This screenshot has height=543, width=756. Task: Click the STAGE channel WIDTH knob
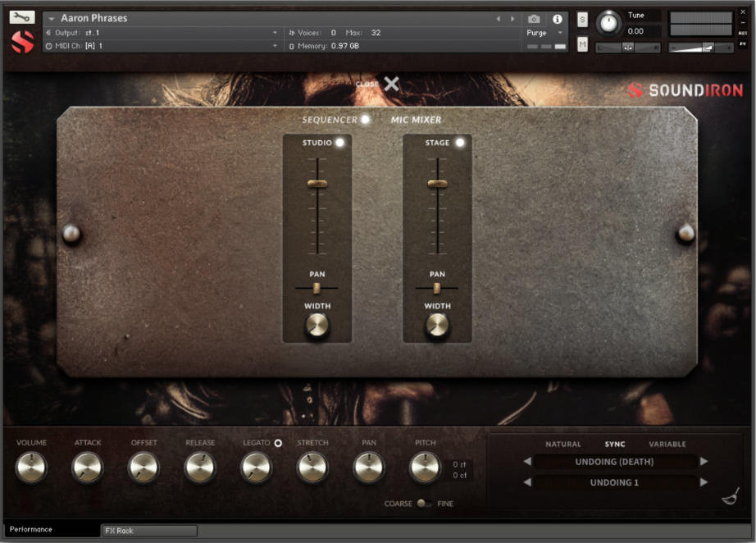437,326
